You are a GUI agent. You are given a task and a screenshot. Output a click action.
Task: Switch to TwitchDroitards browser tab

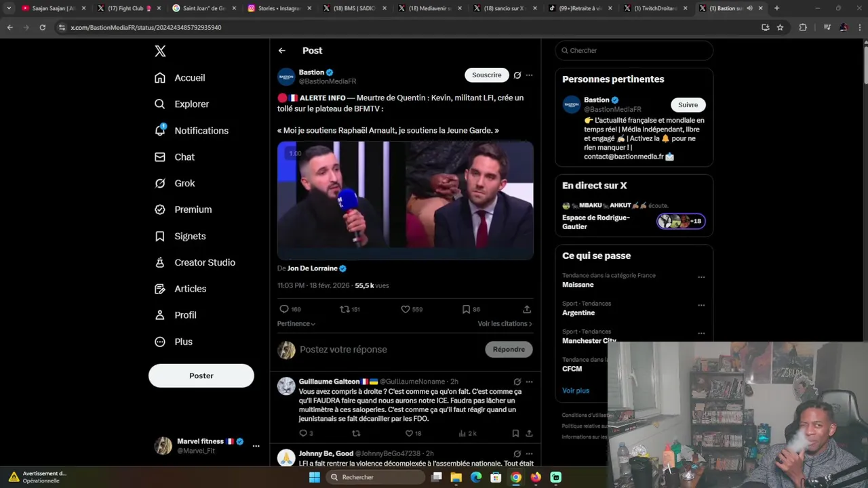(x=654, y=8)
